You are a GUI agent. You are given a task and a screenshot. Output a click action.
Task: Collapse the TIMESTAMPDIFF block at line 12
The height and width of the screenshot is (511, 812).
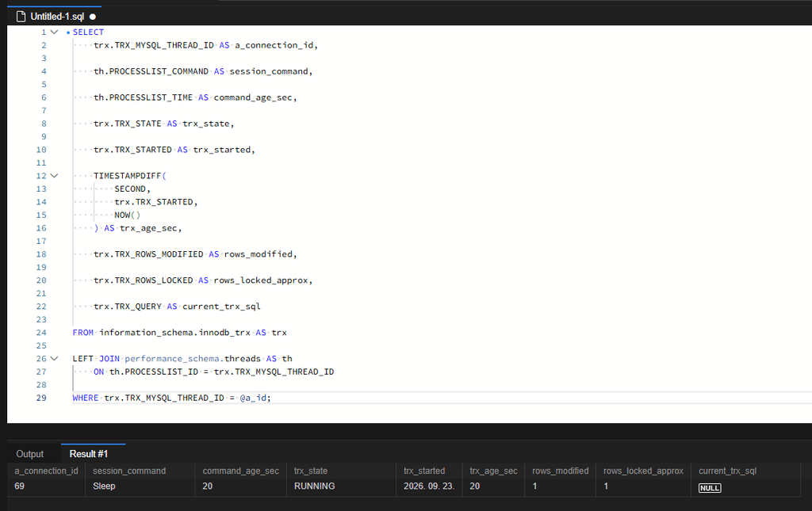tap(55, 176)
